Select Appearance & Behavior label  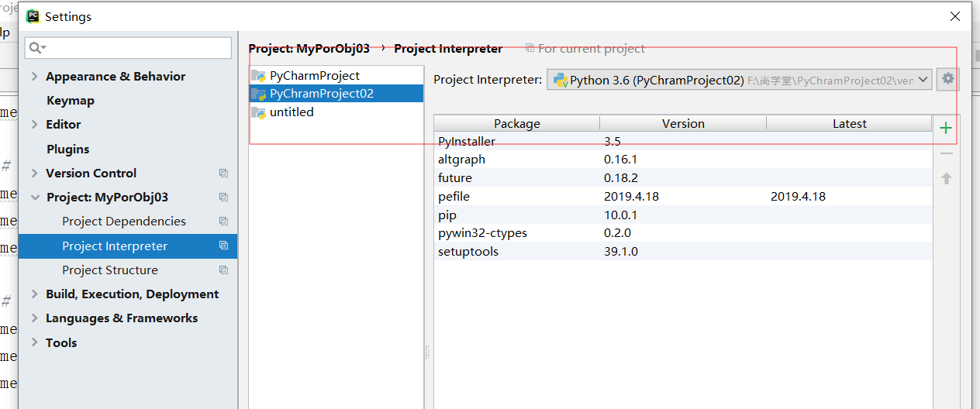[x=116, y=77]
